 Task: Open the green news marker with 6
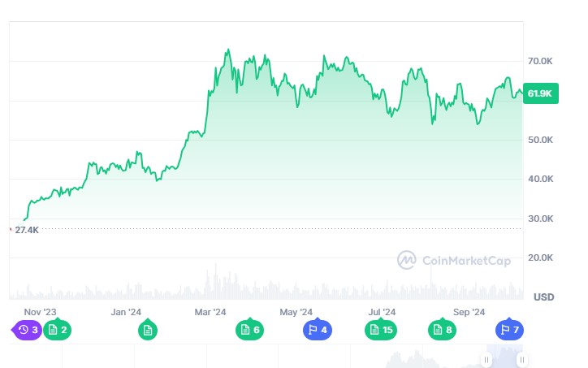250,330
